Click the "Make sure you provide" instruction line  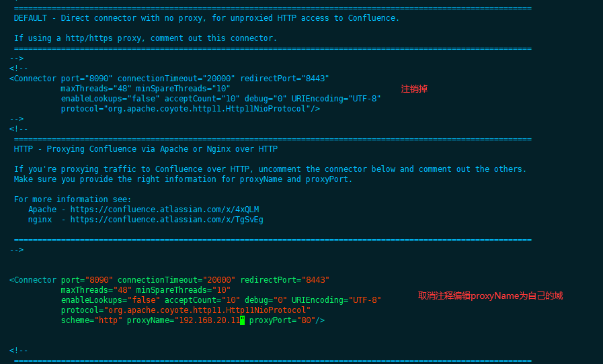(x=183, y=179)
